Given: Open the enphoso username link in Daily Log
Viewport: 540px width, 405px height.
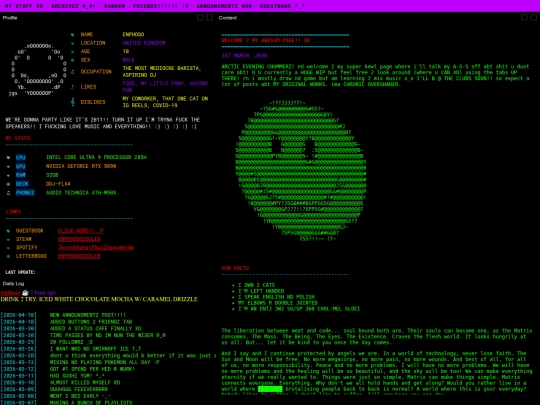Looking at the screenshot, I should [x=10, y=293].
